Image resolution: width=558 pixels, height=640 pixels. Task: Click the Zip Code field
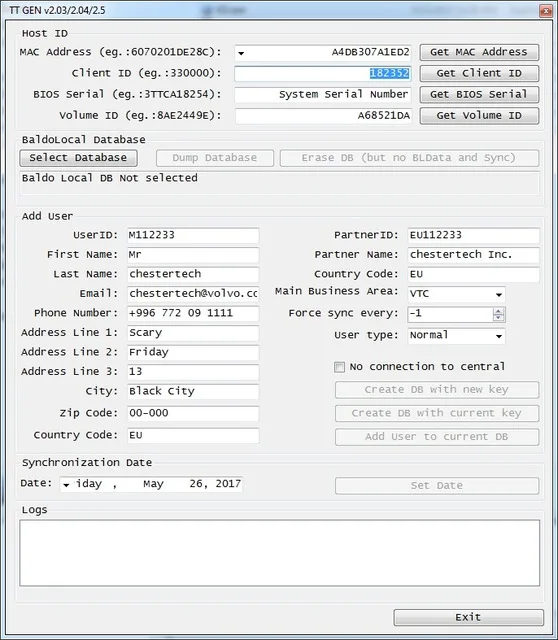193,413
